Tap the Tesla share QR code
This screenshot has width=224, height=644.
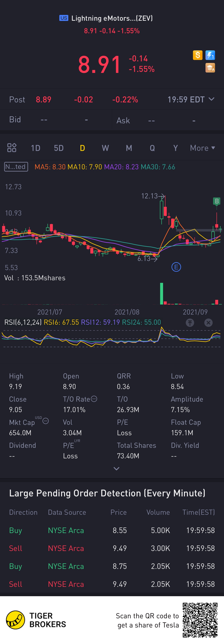[x=200, y=620]
